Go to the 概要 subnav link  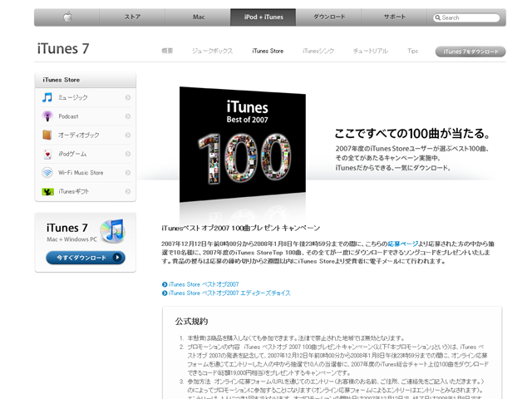point(167,51)
